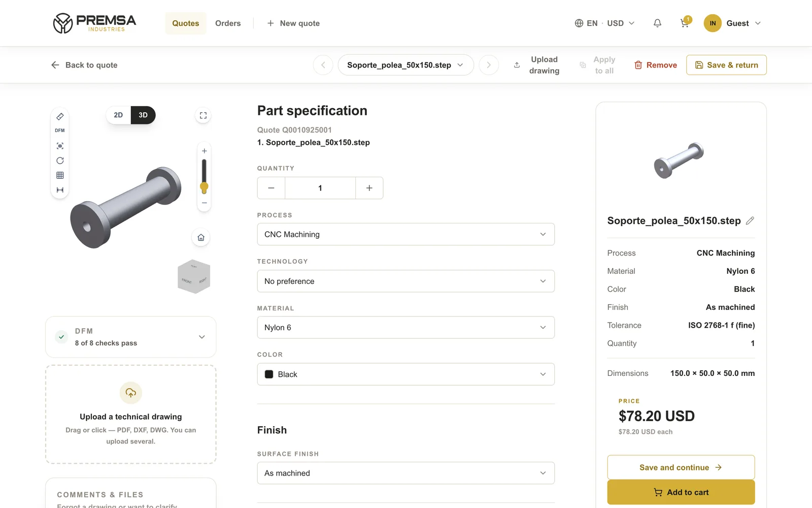Enter fullscreen 3D viewer

tap(203, 115)
